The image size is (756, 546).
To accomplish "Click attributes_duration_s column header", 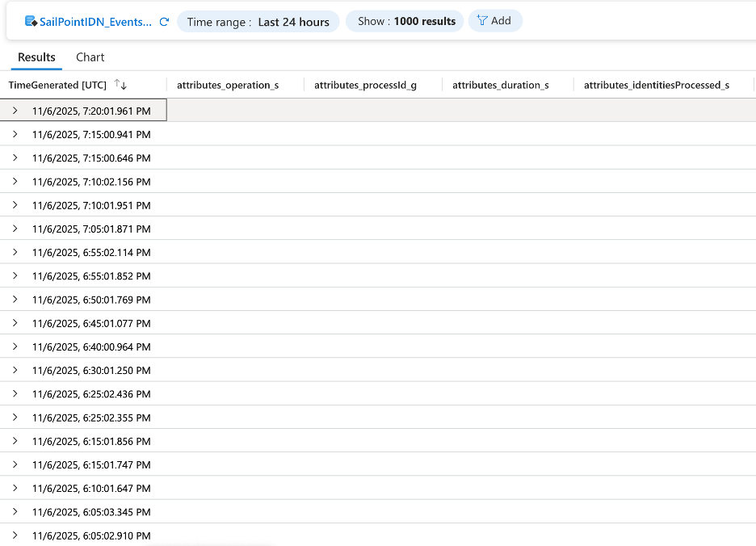I will tap(501, 85).
